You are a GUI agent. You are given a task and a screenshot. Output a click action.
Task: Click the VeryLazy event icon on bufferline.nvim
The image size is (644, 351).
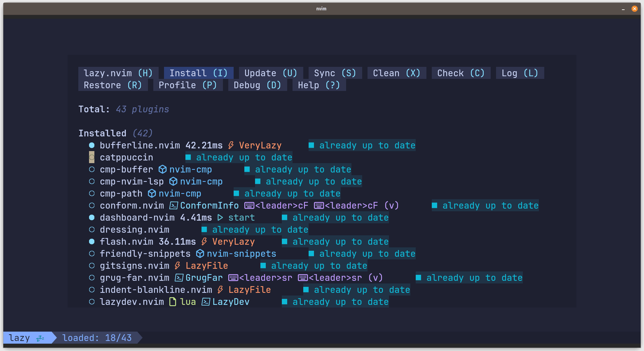(x=231, y=145)
